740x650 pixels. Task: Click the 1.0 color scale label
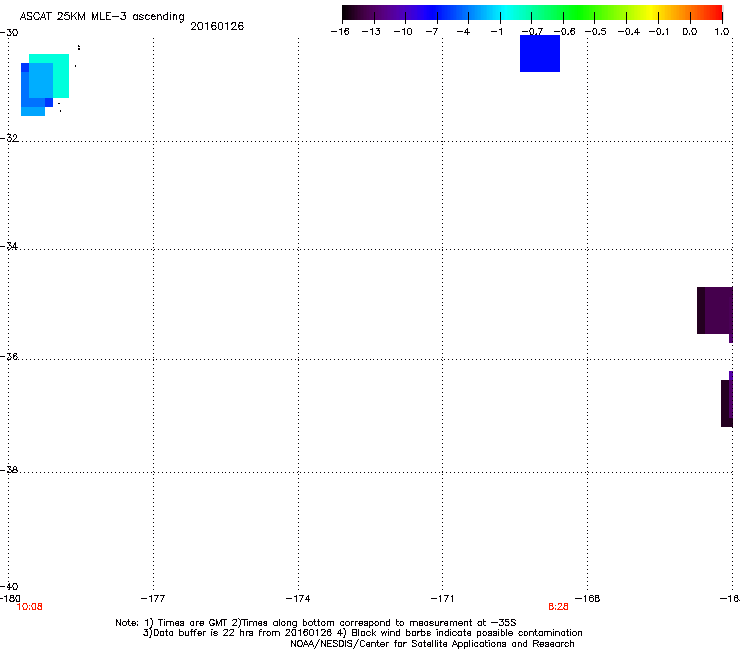pyautogui.click(x=722, y=32)
